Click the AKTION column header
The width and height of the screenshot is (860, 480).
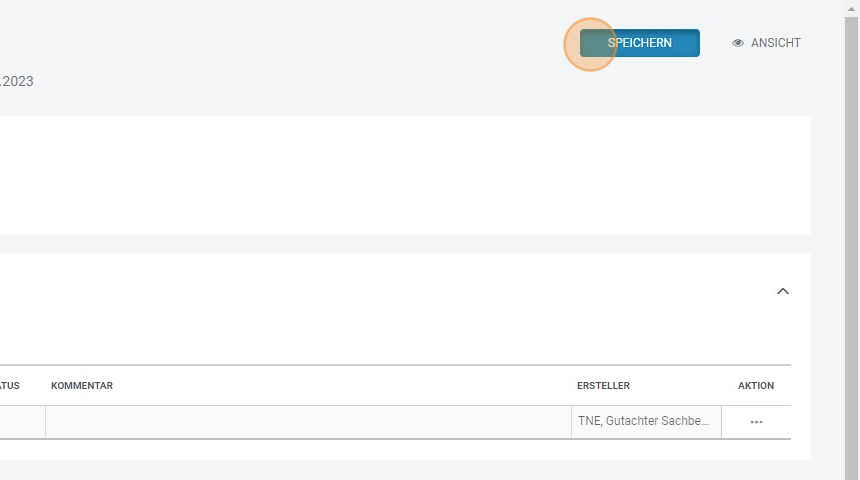(756, 385)
